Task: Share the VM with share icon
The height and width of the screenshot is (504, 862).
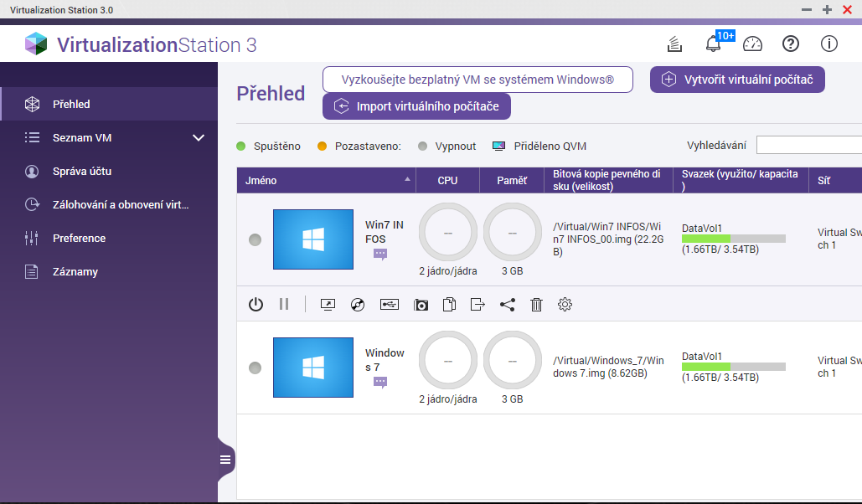Action: 508,305
